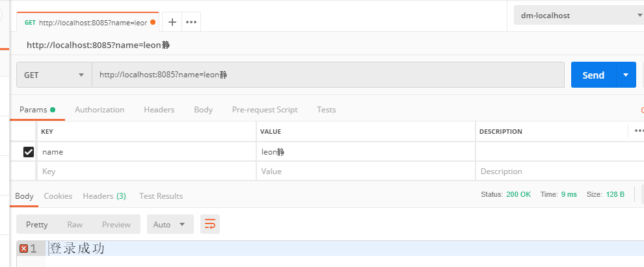Toggle word wrap in response body
644x267 pixels.
tap(210, 224)
